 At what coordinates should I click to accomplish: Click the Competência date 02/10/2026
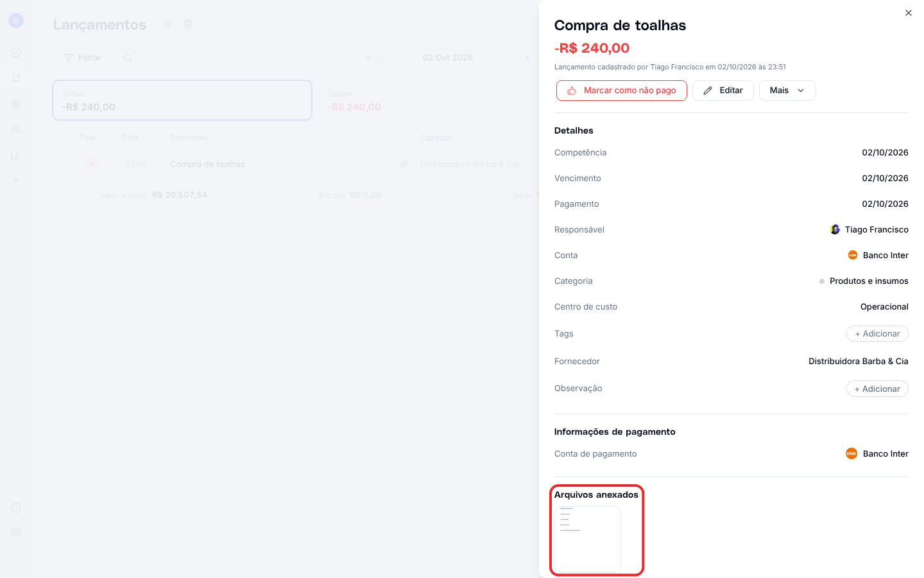coord(885,153)
